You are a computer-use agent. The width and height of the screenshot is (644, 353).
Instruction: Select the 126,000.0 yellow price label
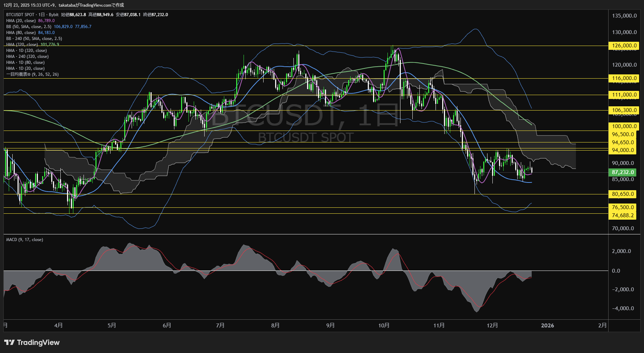(x=624, y=46)
